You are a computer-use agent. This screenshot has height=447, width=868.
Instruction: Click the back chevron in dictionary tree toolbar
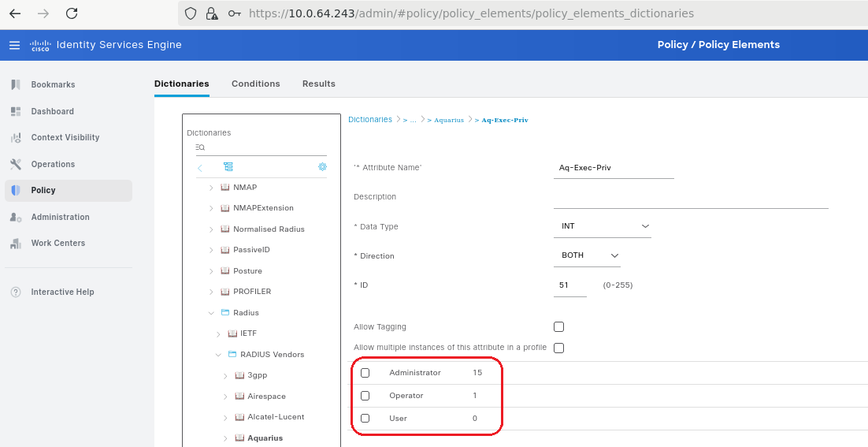click(x=200, y=168)
